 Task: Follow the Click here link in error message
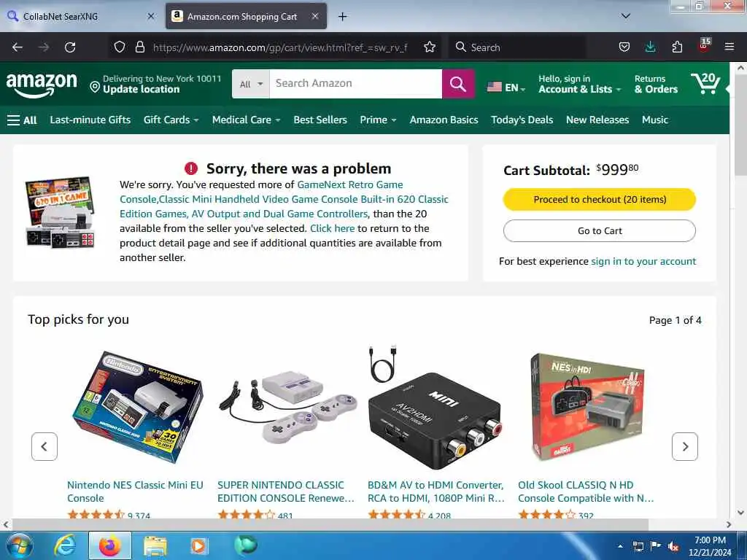coord(332,228)
